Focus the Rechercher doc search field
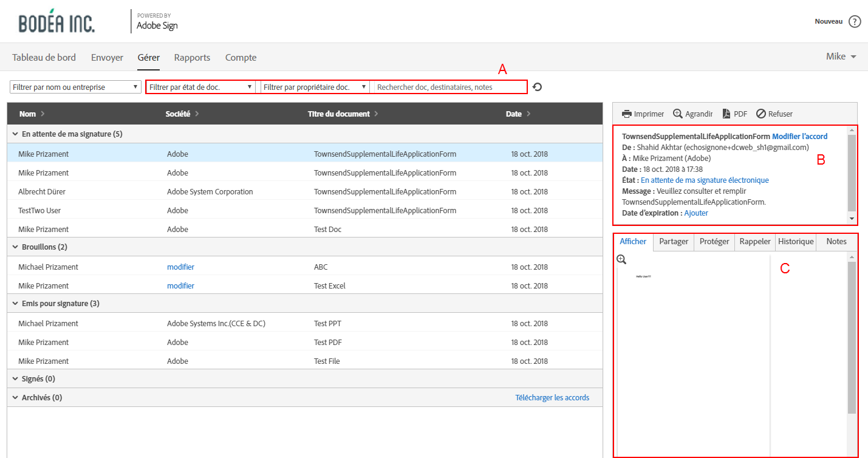The image size is (868, 458). pos(449,87)
